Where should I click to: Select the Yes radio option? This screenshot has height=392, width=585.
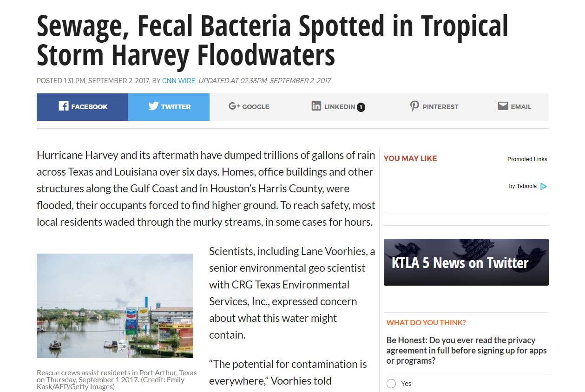[391, 384]
